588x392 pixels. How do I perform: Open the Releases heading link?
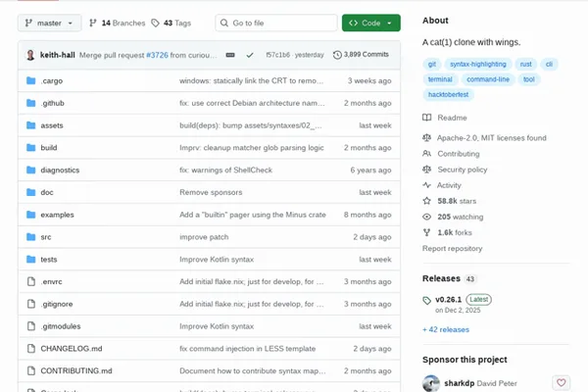tap(441, 278)
